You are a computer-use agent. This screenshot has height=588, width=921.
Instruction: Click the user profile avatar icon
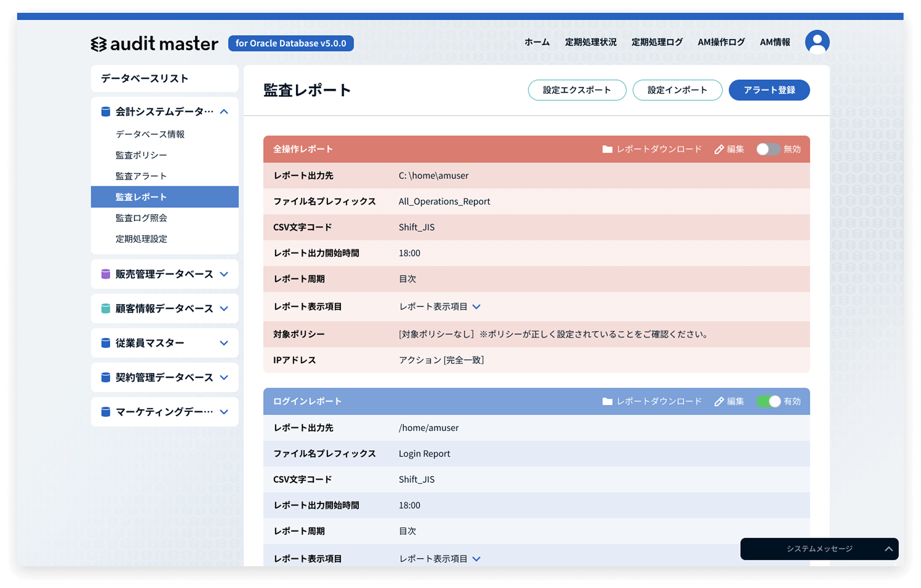tap(817, 42)
